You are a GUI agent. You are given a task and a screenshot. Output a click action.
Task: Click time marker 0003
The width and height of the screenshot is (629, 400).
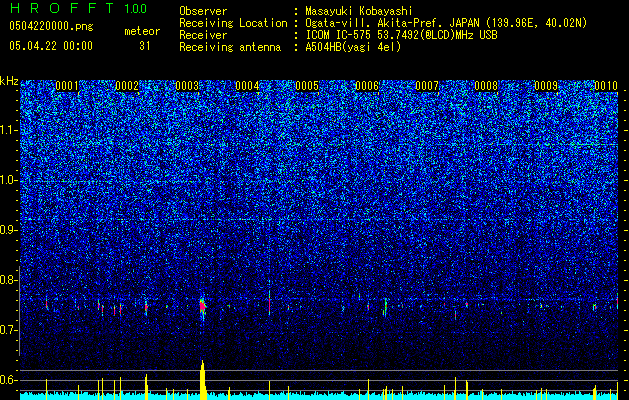click(x=187, y=86)
